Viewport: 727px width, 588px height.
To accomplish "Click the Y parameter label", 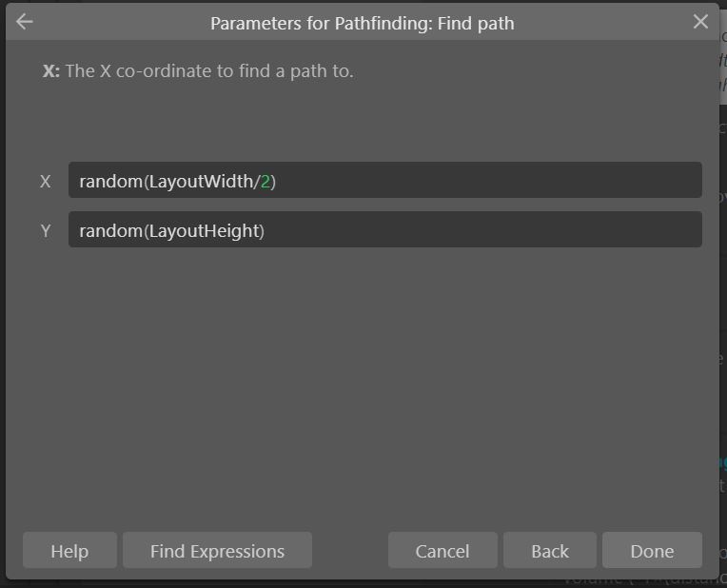I will click(46, 231).
